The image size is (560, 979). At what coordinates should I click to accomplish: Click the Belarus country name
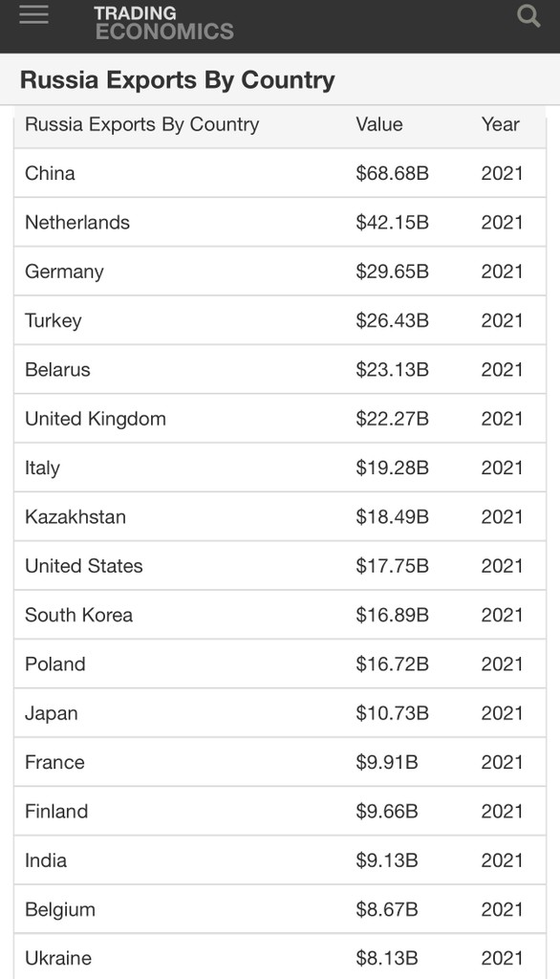coord(57,370)
